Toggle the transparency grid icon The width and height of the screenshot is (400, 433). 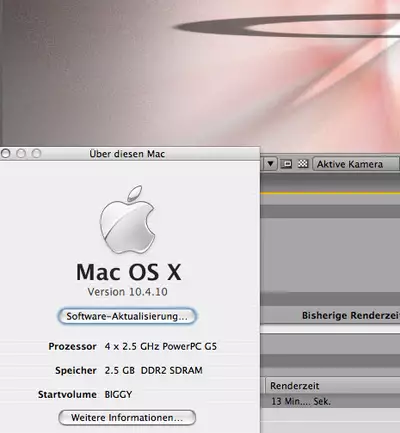303,164
